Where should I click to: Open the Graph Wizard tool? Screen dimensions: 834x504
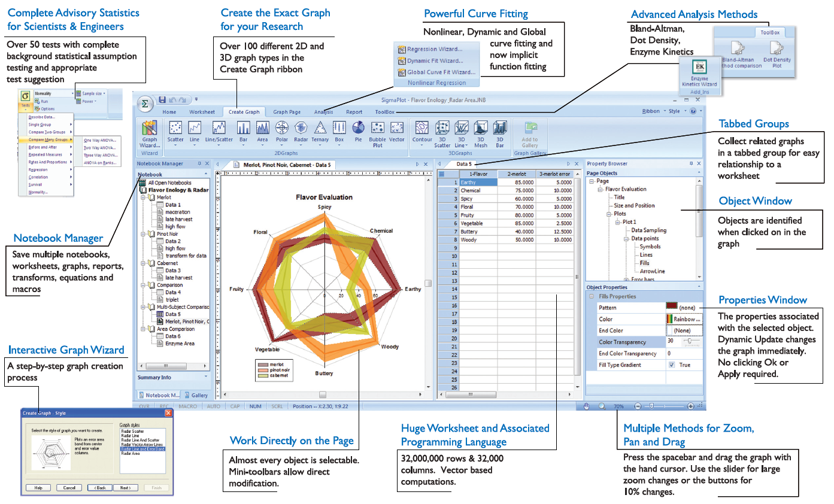tap(149, 134)
